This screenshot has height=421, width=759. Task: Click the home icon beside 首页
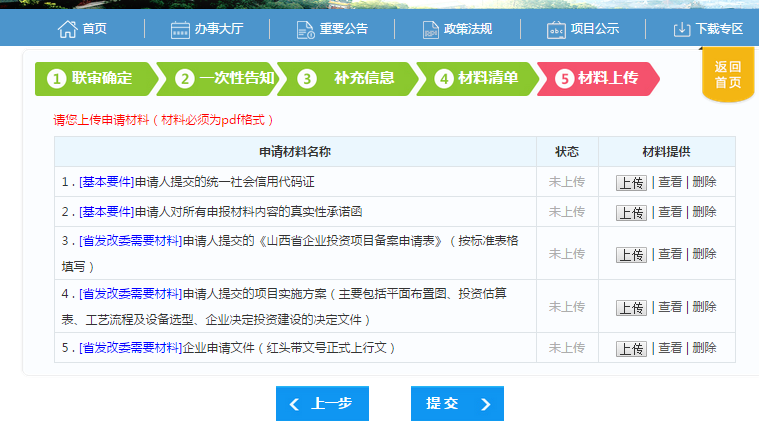67,29
